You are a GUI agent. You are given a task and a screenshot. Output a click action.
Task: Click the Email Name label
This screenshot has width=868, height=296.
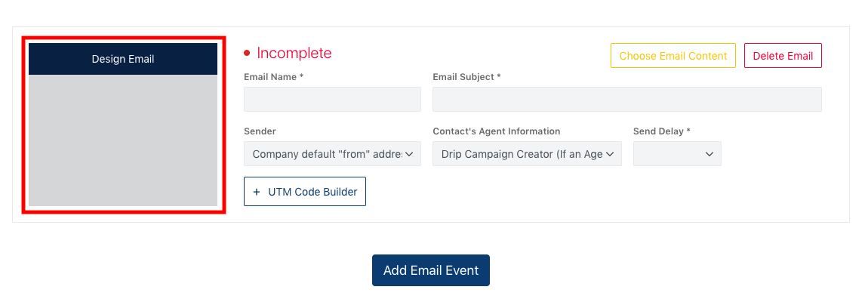click(273, 77)
